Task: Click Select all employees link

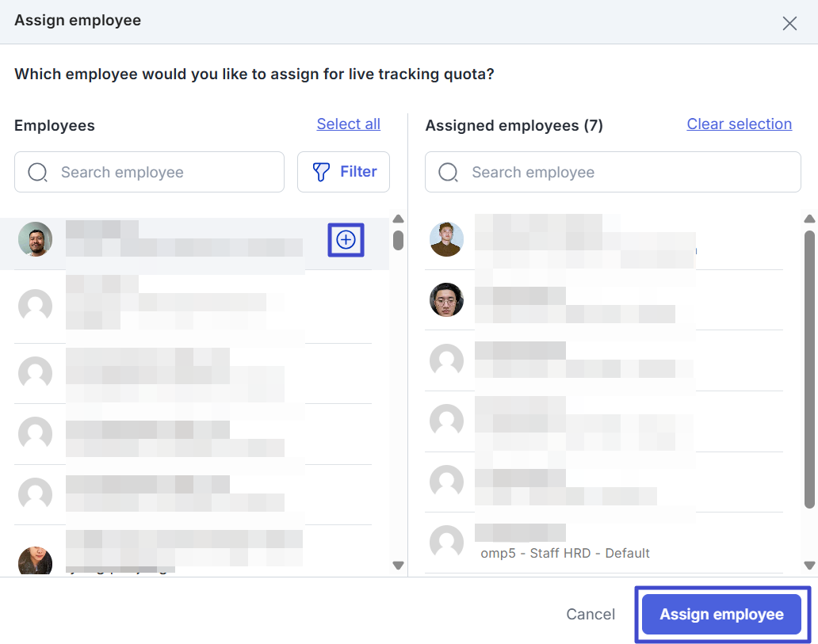Action: pyautogui.click(x=348, y=124)
